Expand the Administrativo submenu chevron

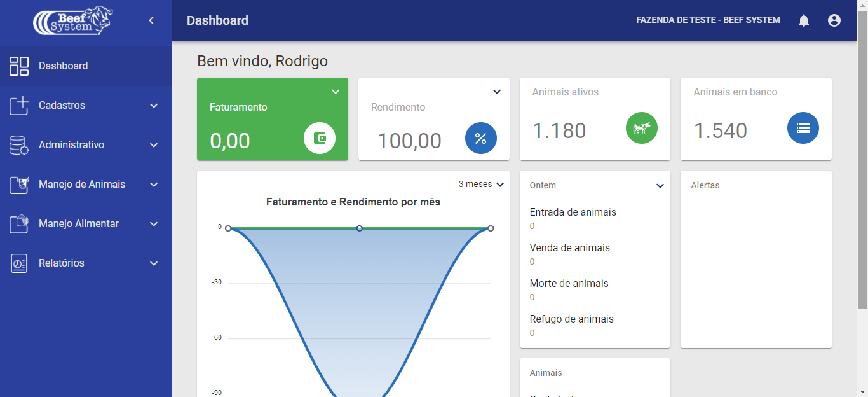(154, 145)
